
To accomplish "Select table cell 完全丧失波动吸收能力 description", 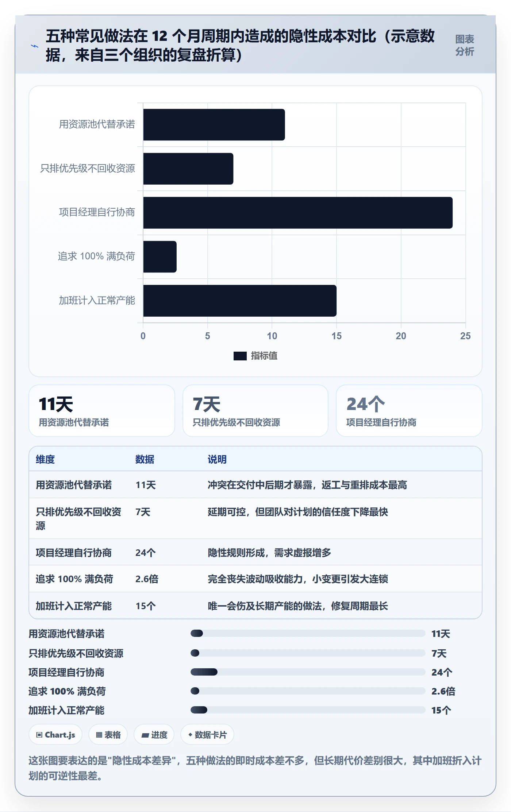I will (x=298, y=579).
